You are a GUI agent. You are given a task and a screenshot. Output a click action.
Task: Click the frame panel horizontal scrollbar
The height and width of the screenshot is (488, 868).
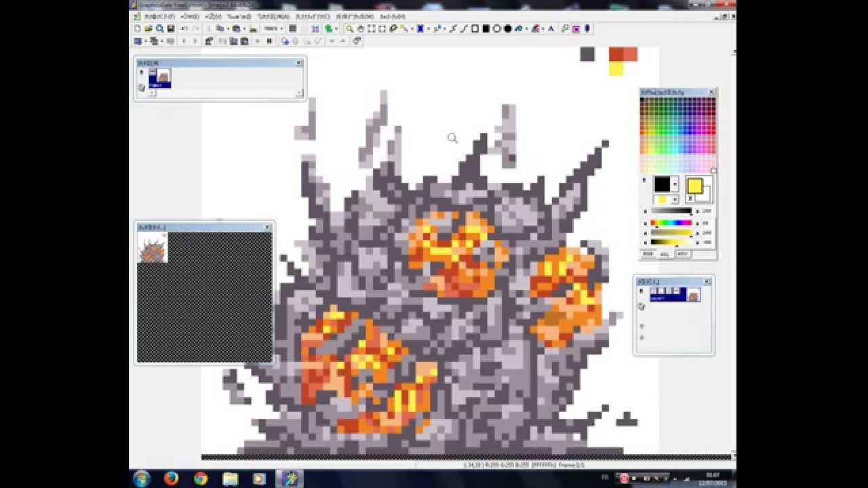(226, 94)
